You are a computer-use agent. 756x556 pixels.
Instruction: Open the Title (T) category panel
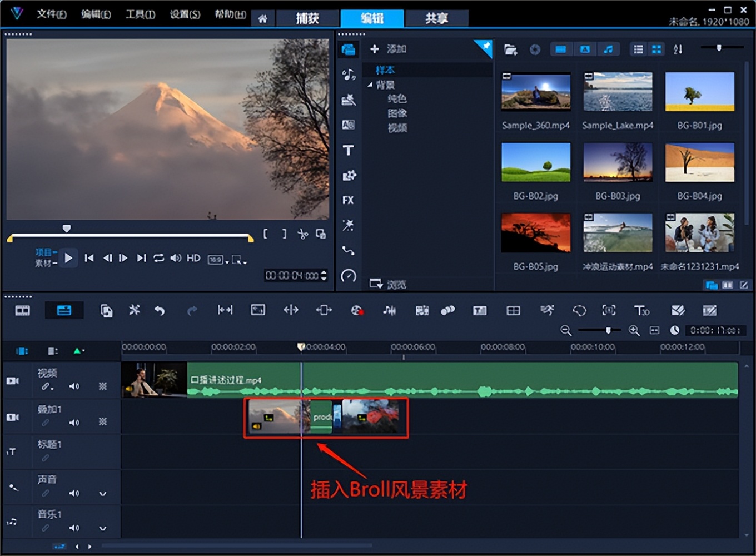coord(349,150)
